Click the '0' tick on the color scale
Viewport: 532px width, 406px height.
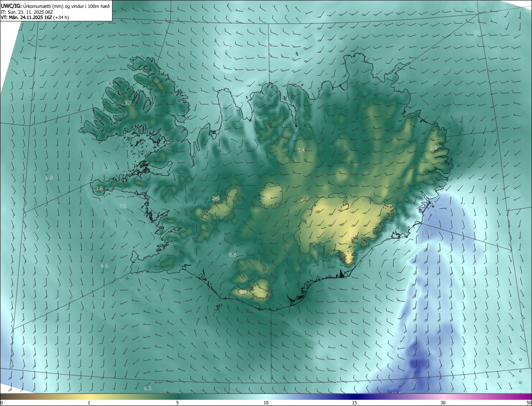[x=2, y=403]
